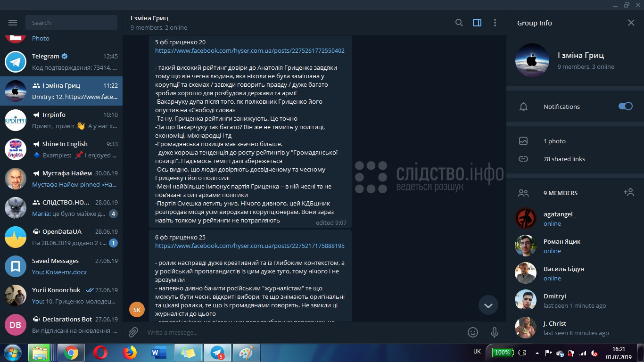Open Opera browser from the taskbar
The image size is (644, 362).
[100, 353]
